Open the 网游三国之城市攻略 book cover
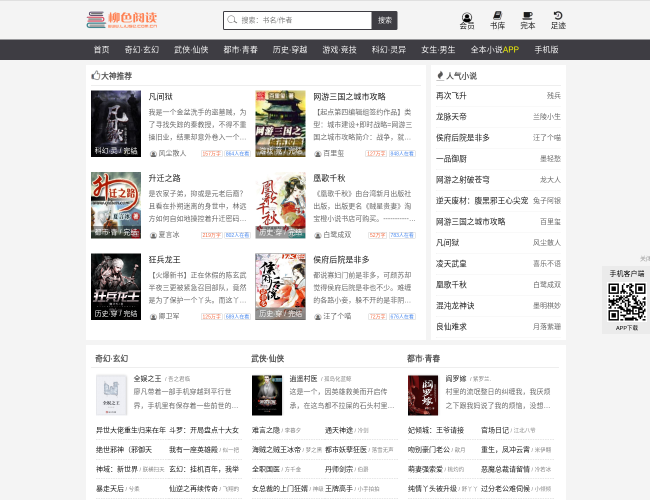The width and height of the screenshot is (650, 500). pos(280,124)
